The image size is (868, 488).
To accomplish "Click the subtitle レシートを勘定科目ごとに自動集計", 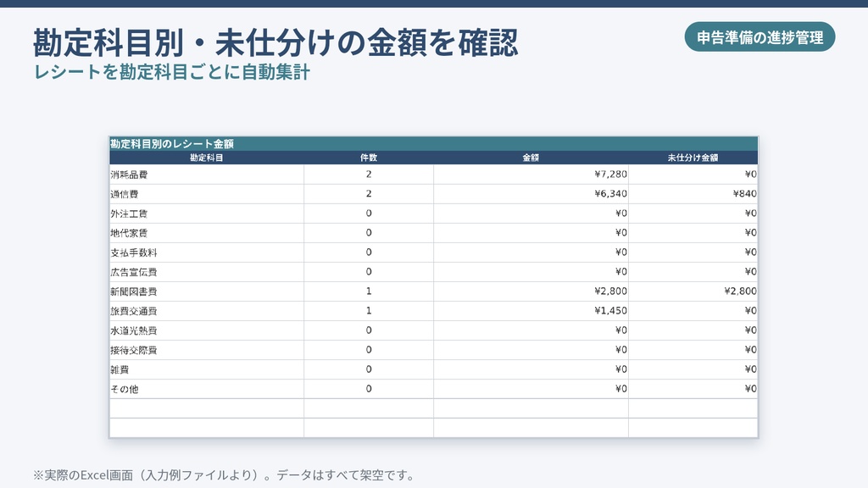I will [171, 72].
